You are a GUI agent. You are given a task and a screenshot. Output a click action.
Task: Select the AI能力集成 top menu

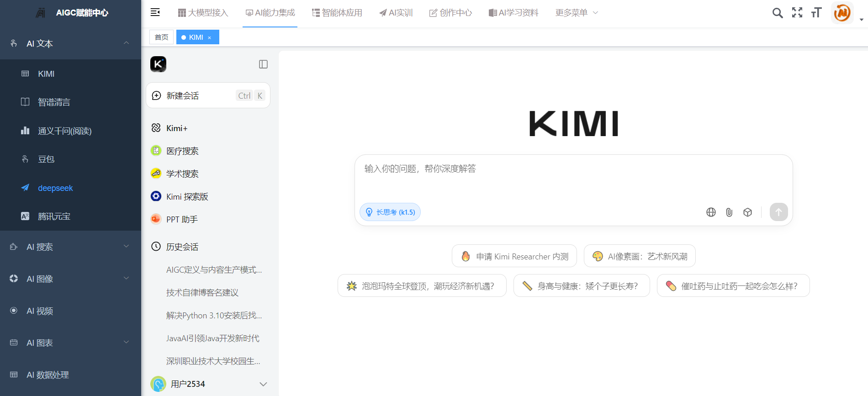[x=270, y=13]
